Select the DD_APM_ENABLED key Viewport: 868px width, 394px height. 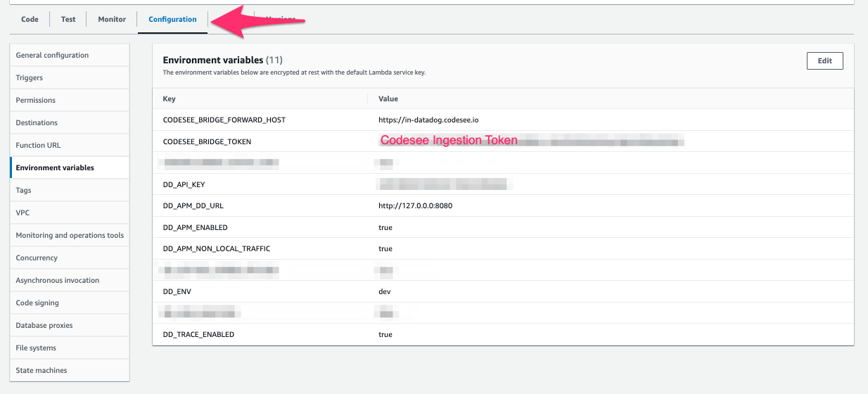click(195, 227)
